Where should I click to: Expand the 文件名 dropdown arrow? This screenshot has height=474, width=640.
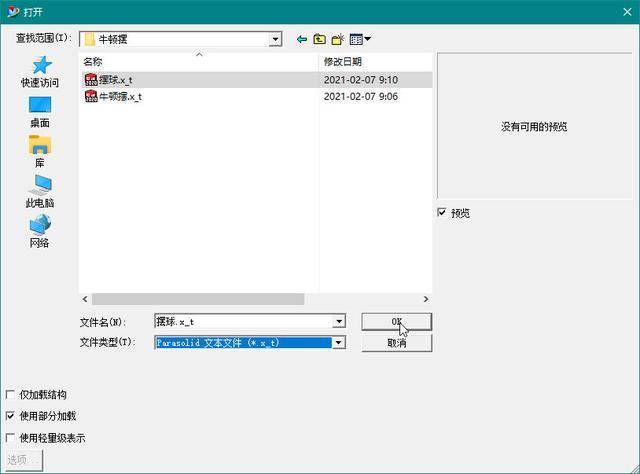click(339, 322)
